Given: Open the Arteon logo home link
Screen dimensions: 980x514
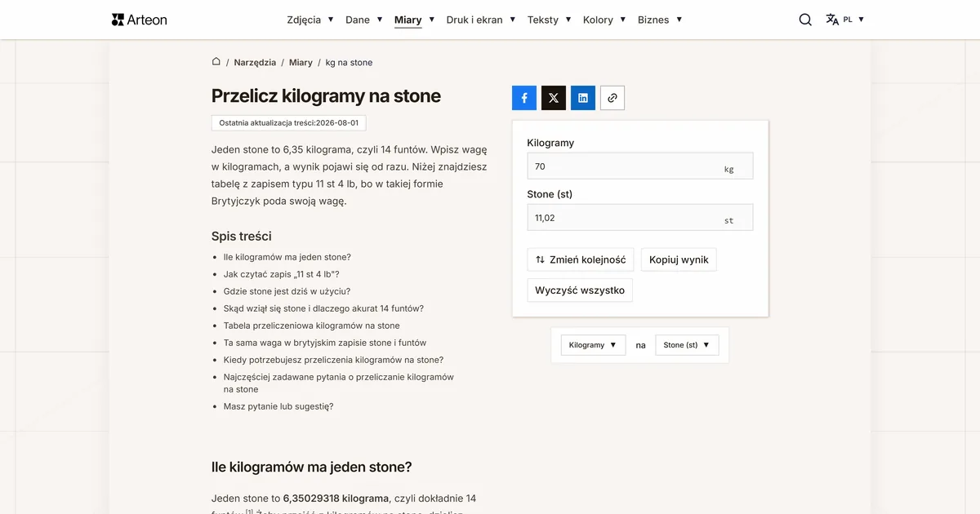Looking at the screenshot, I should (x=139, y=20).
